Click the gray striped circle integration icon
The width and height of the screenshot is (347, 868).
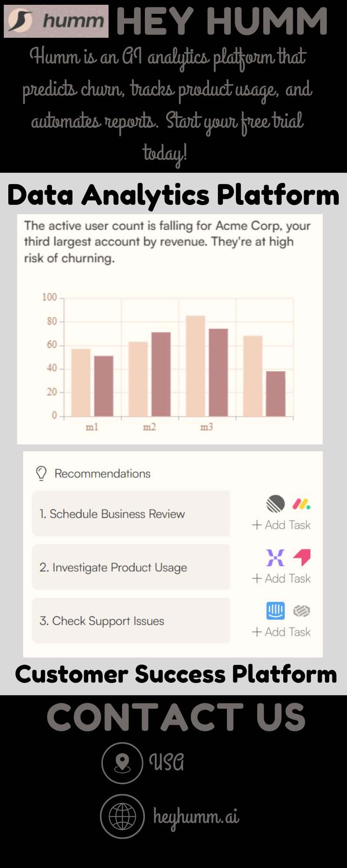click(275, 504)
